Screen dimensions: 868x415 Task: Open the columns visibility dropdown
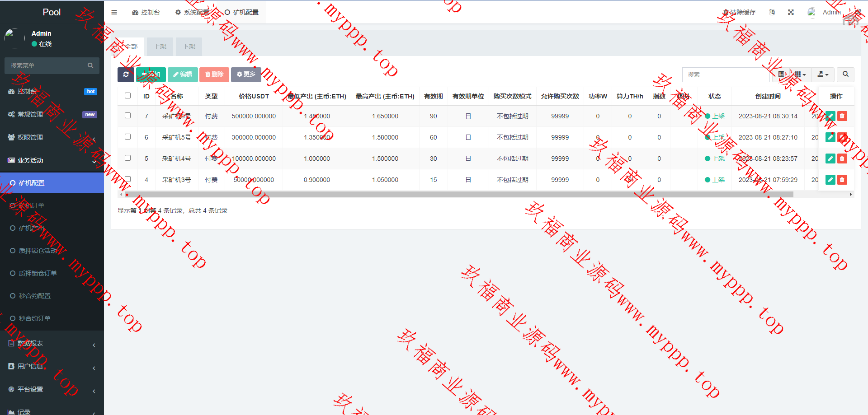click(x=800, y=75)
